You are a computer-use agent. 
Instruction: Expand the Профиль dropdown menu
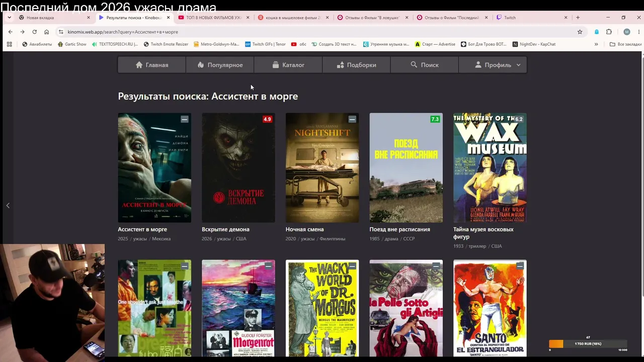pyautogui.click(x=493, y=65)
